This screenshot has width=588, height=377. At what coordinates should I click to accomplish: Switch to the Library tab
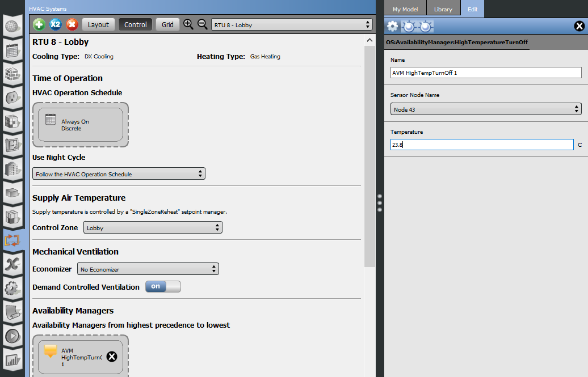(443, 9)
